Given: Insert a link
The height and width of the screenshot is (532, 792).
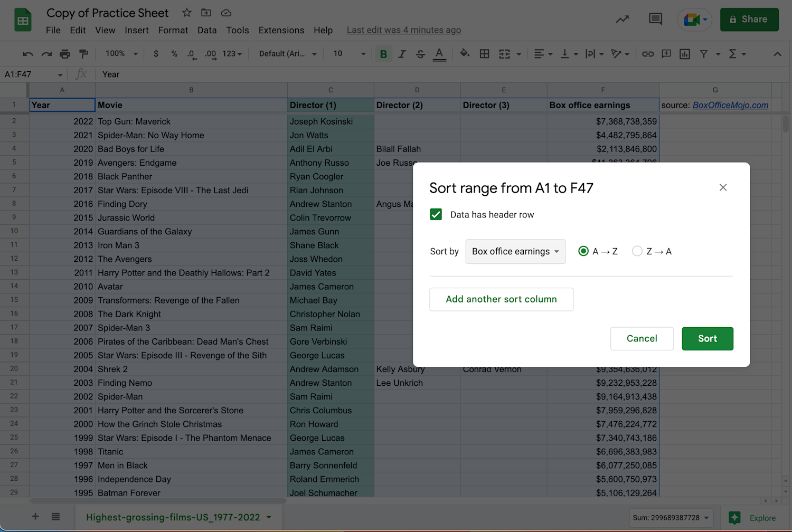Looking at the screenshot, I should click(x=648, y=54).
